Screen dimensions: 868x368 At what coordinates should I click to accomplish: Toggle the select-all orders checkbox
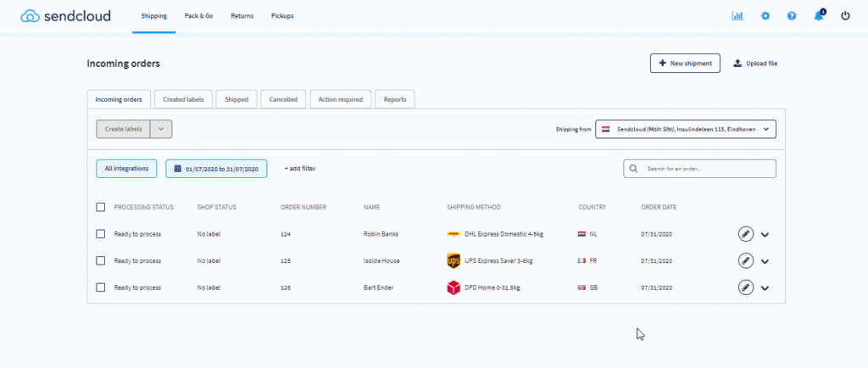pyautogui.click(x=100, y=207)
